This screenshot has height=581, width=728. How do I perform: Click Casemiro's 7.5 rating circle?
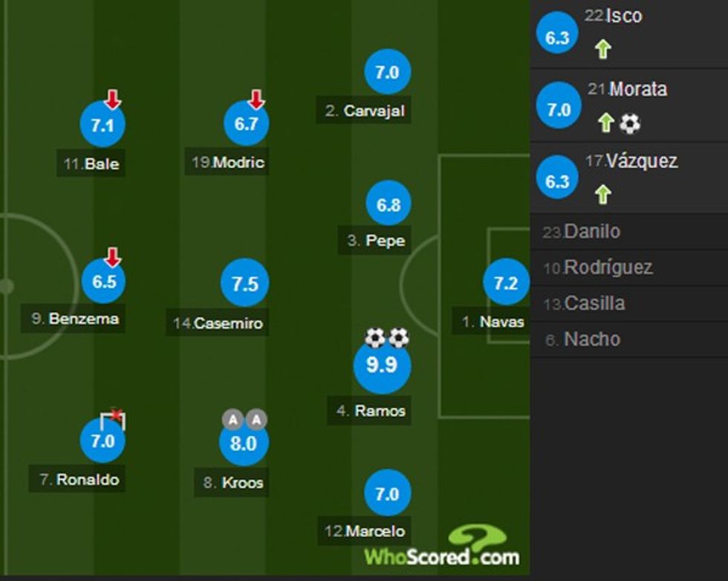click(244, 284)
